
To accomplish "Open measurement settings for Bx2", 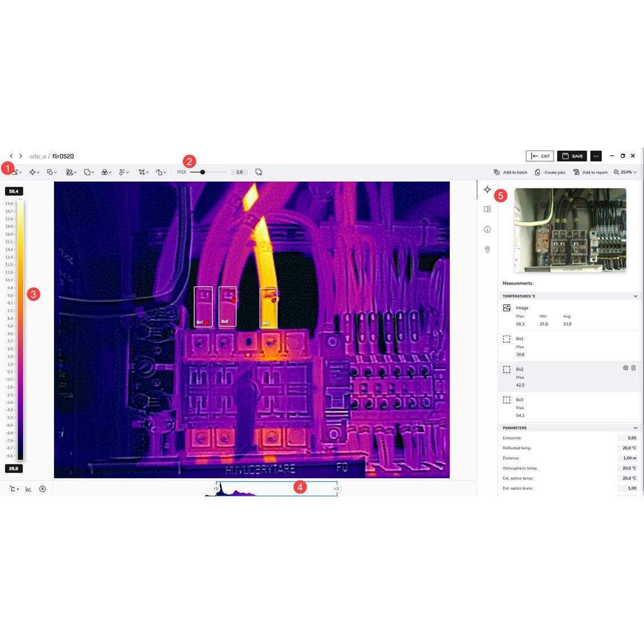I will [626, 368].
